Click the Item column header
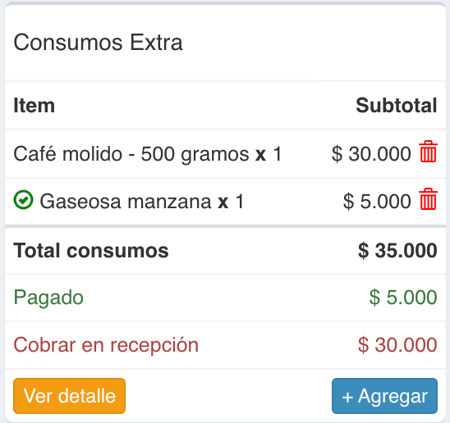The width and height of the screenshot is (450, 423). pos(34,106)
